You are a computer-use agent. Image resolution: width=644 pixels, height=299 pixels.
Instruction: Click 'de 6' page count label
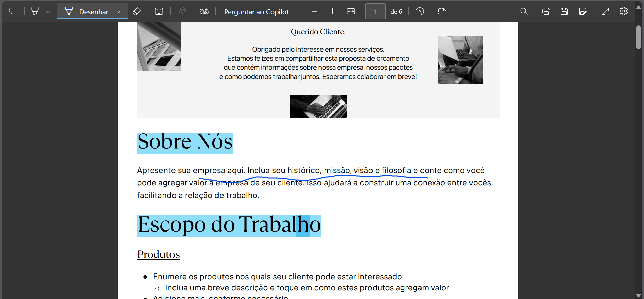point(396,12)
